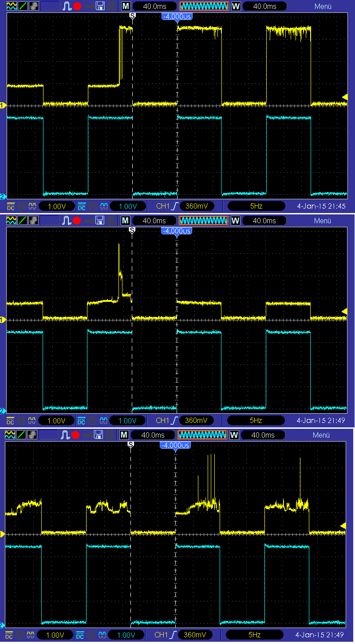Click the floppy disk save icon in bottom capture
The width and height of the screenshot is (355, 644).
point(99,435)
